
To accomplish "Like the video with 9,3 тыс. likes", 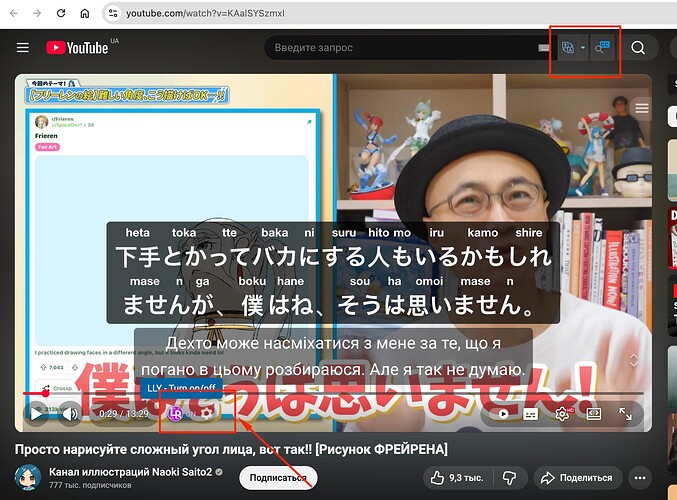I will 456,477.
